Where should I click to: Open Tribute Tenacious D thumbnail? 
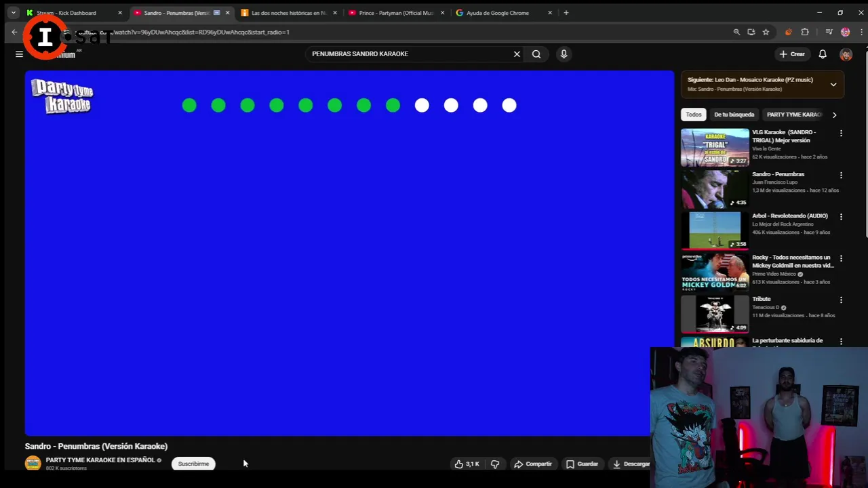[715, 314]
